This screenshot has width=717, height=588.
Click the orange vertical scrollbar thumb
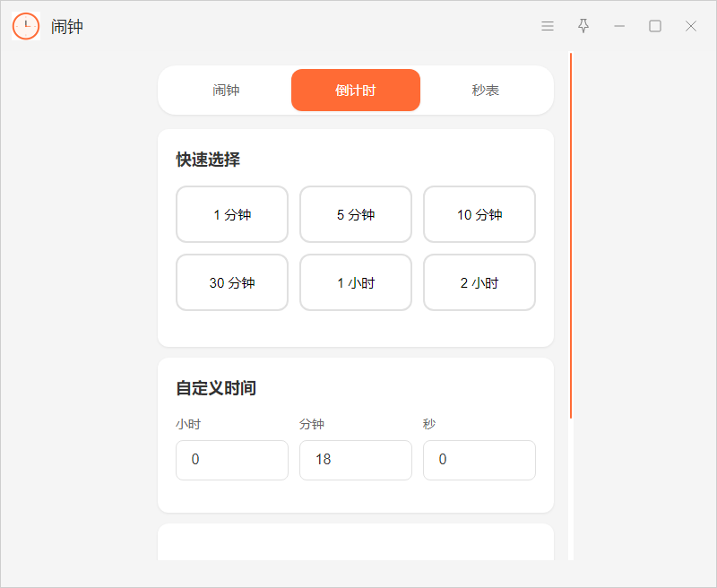(x=571, y=233)
